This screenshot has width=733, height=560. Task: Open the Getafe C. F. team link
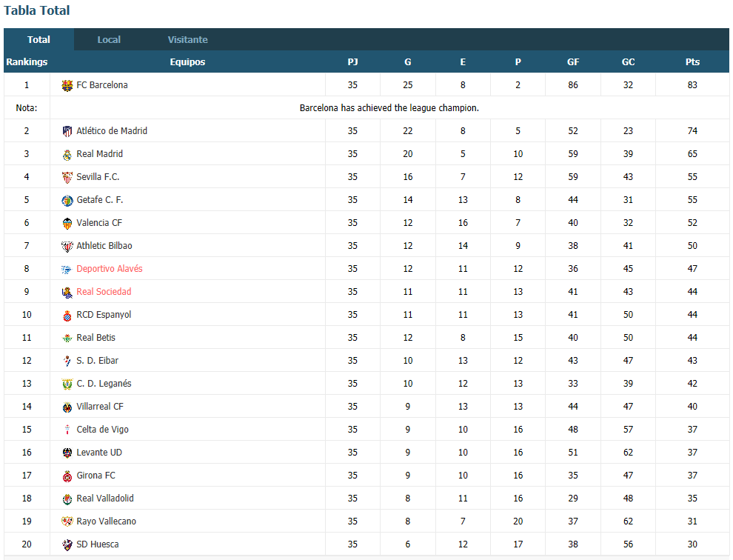click(99, 199)
